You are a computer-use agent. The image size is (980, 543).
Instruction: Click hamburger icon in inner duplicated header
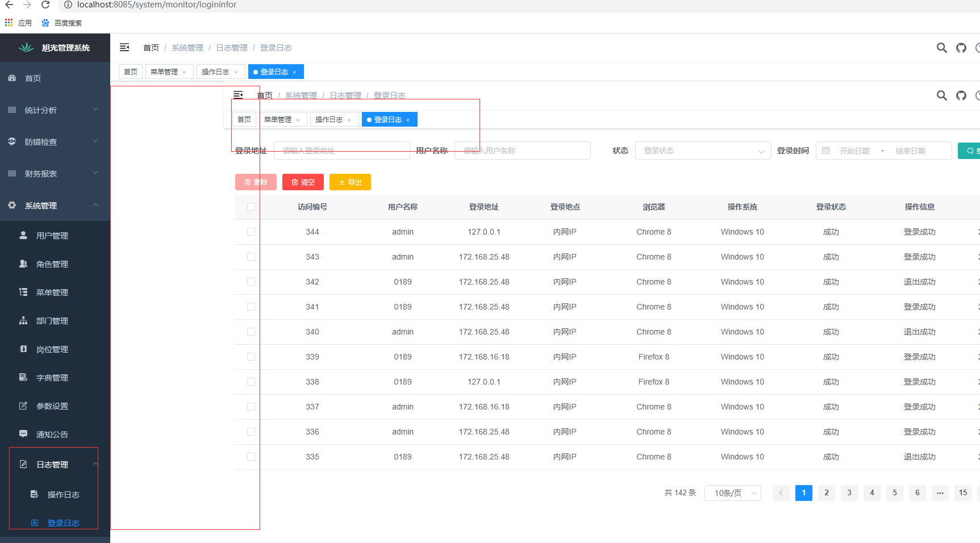[238, 95]
